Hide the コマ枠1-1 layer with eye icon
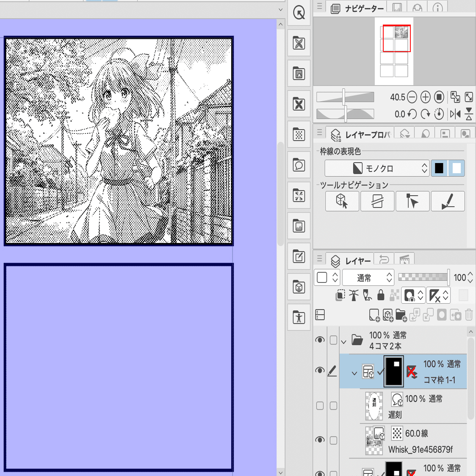This screenshot has width=476, height=476. (320, 371)
